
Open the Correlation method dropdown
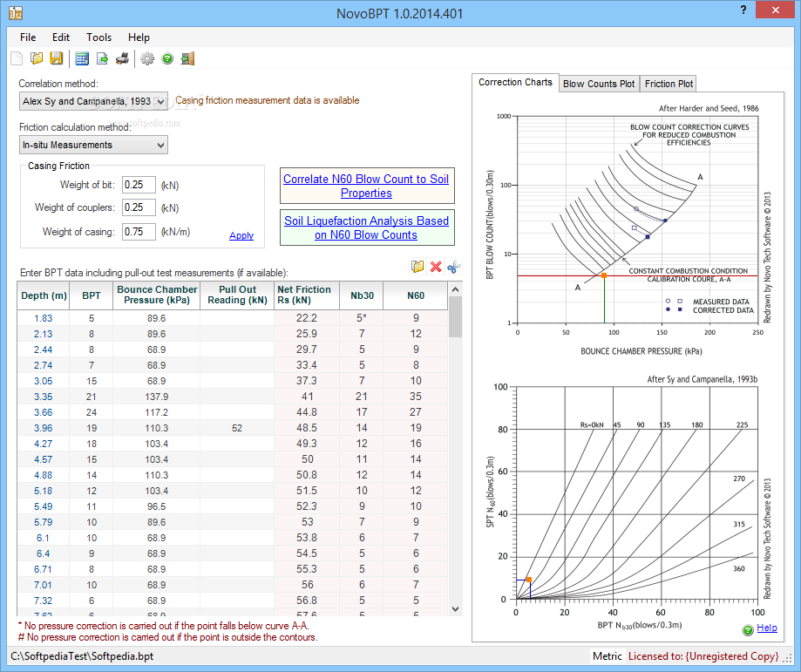93,101
